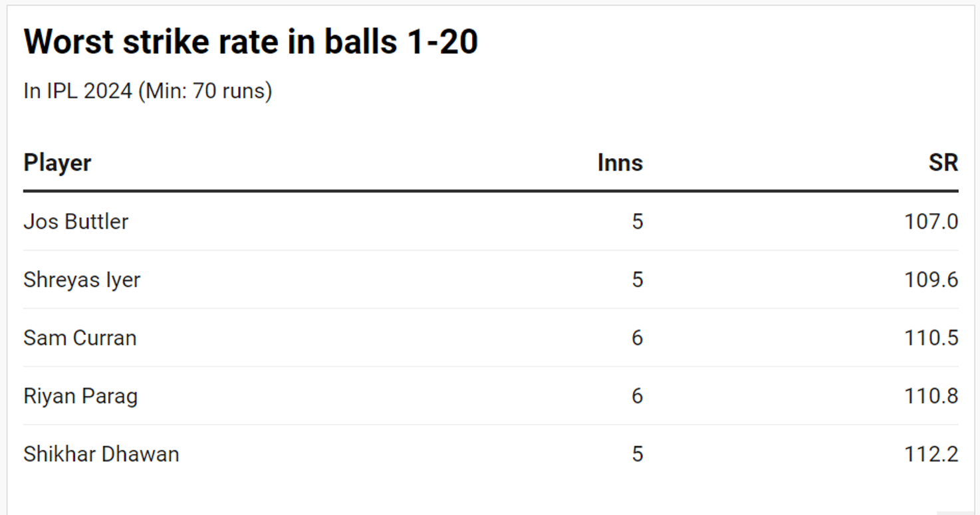Click the Sam Curran player name

[80, 338]
